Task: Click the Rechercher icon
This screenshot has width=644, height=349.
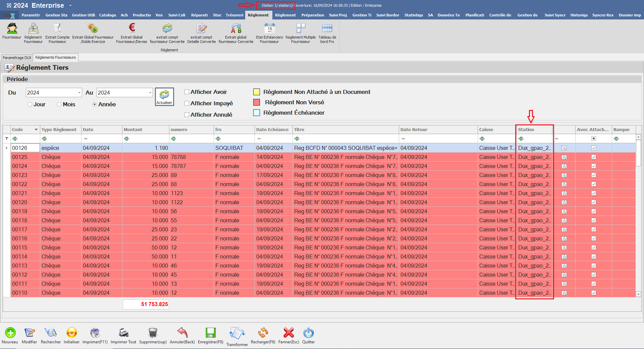Action: tap(51, 333)
